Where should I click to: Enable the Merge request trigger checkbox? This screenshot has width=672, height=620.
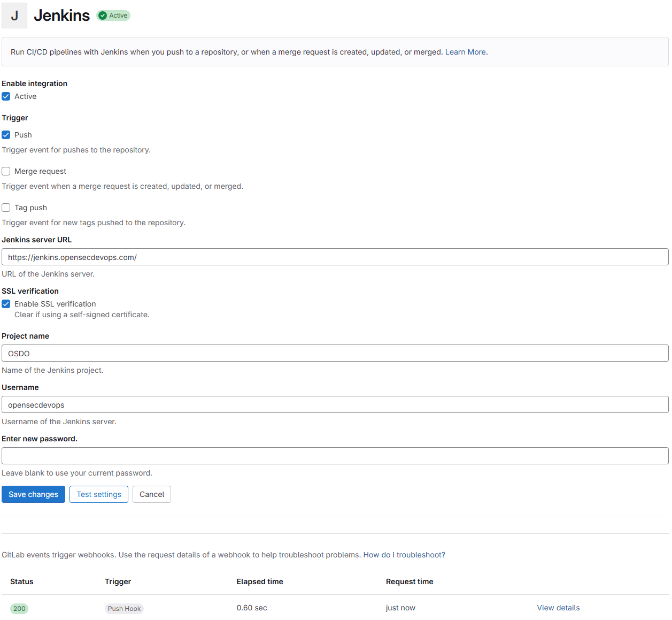click(x=6, y=171)
